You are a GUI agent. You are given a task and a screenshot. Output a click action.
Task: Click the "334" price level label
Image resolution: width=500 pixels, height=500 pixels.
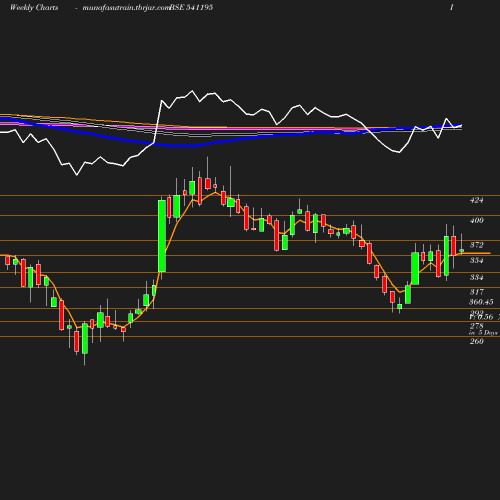coord(476,277)
